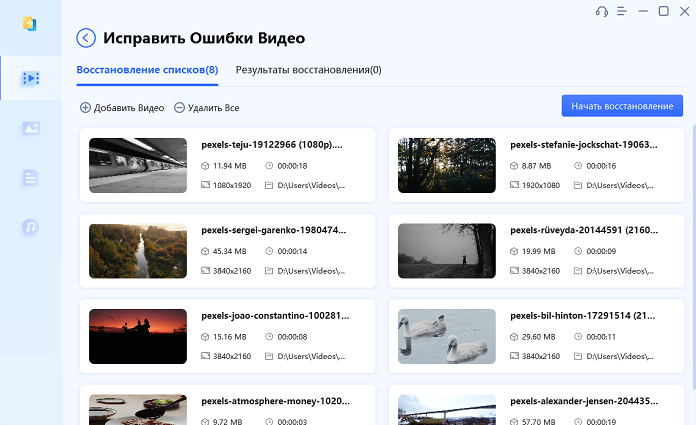Click Удалить Все

tap(206, 108)
